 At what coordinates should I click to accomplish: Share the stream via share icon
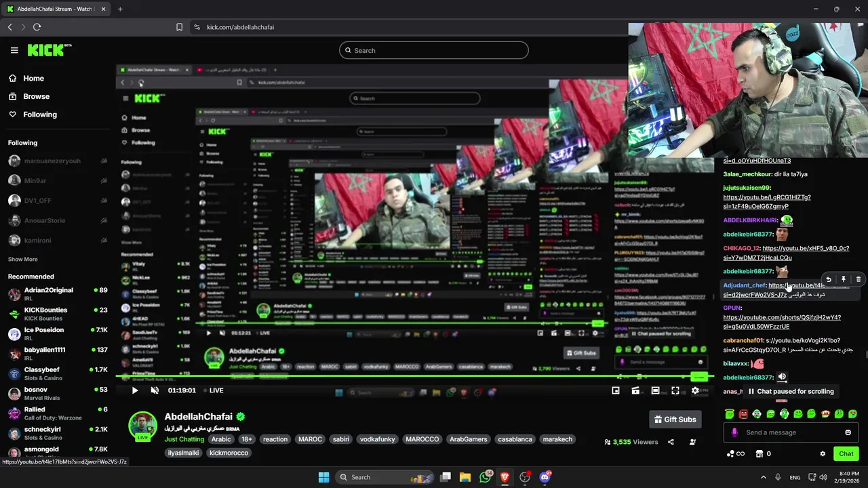point(671,442)
